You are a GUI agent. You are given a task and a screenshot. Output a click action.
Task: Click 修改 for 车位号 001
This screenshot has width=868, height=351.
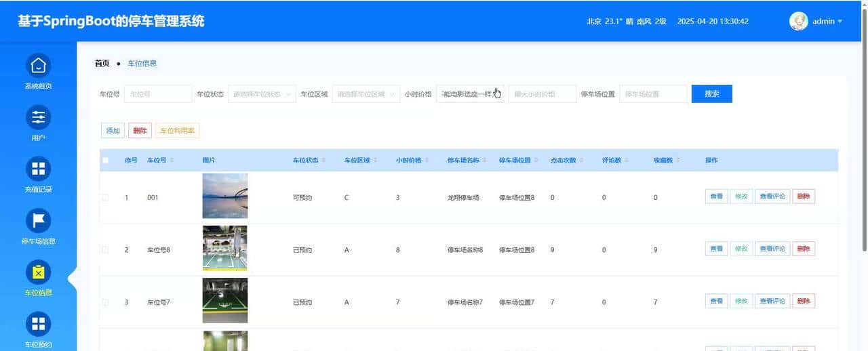coord(741,197)
